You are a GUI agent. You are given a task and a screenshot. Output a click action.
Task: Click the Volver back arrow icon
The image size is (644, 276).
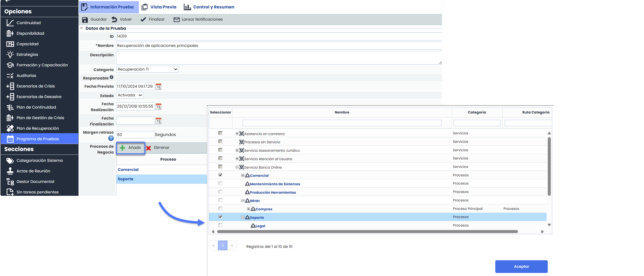coord(114,19)
